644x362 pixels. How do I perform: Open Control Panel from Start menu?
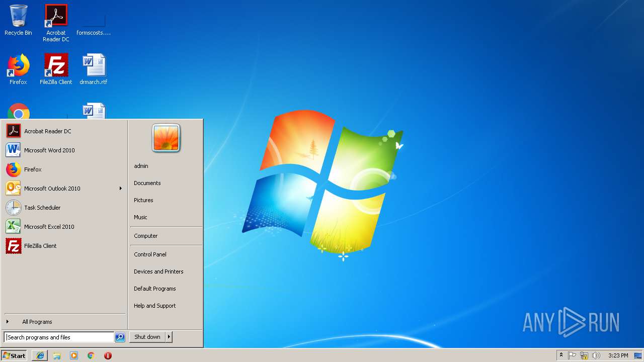(x=166, y=254)
